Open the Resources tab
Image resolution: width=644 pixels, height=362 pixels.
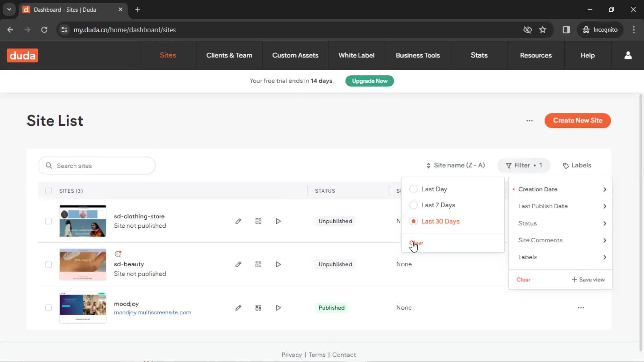[x=536, y=55]
